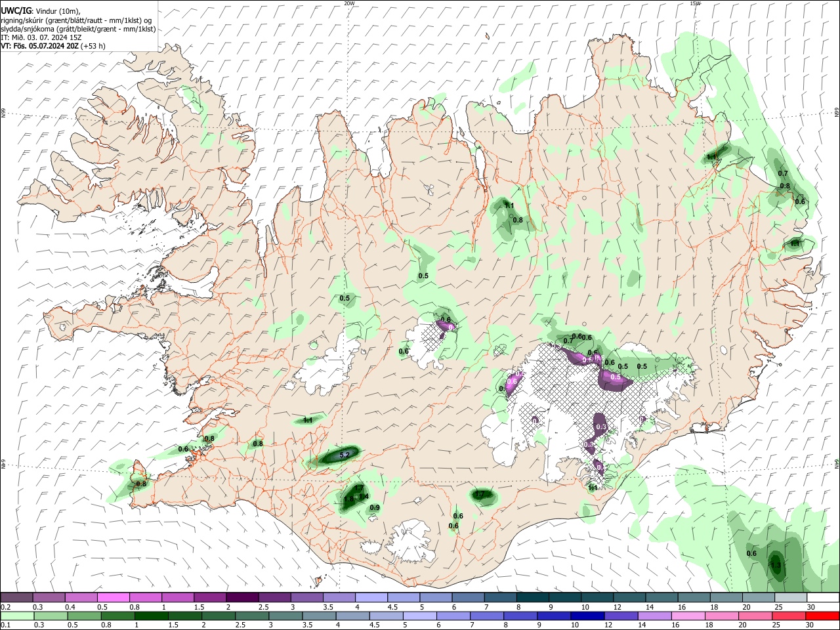Click the 'rigning/skúrir (grænt/blátt/rautt - mm/1klst) og' line
The height and width of the screenshot is (630, 840).
(75, 20)
